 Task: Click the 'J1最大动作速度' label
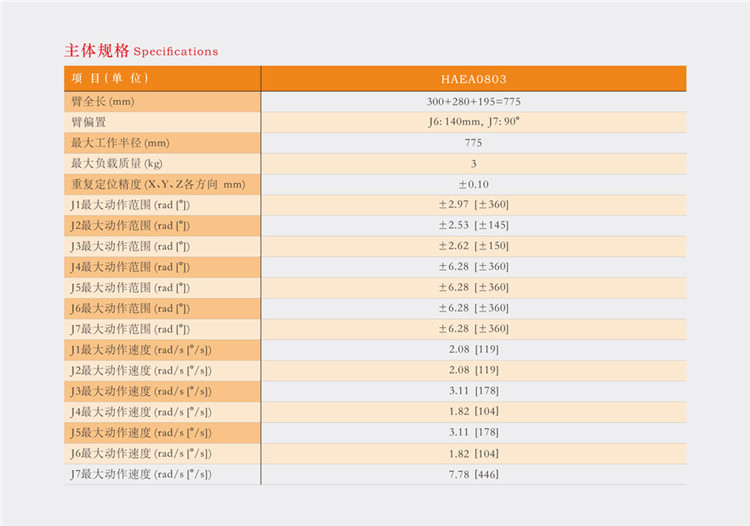(x=141, y=350)
